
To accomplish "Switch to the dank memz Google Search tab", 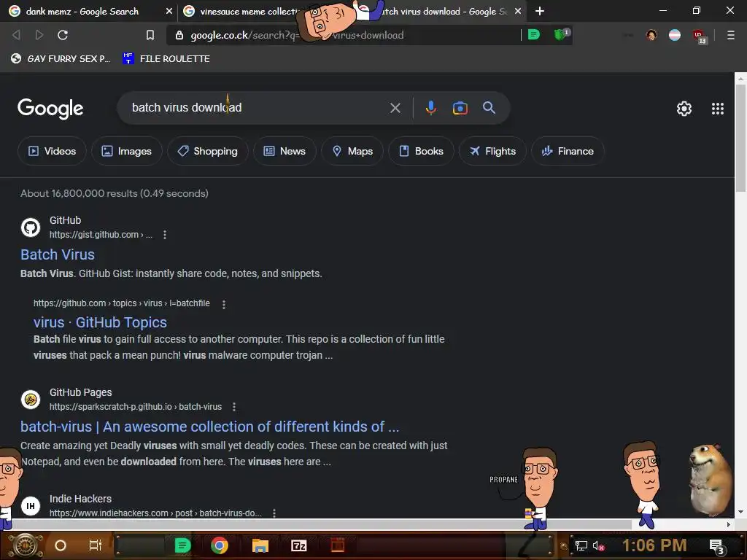I will [x=82, y=11].
